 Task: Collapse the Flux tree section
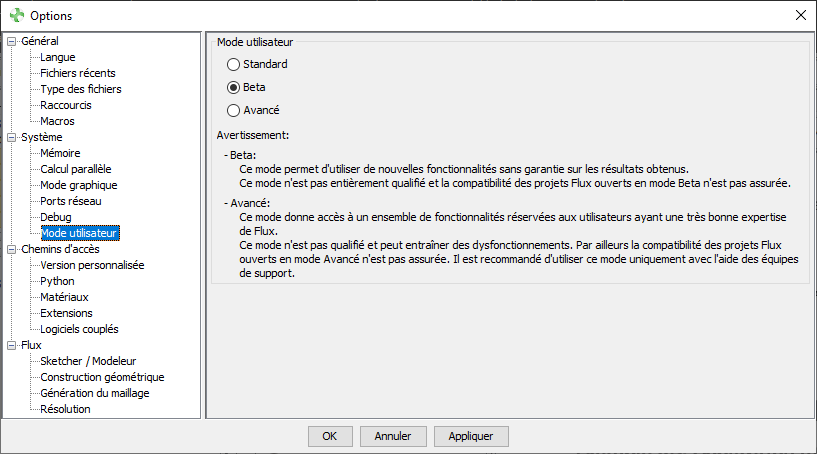(12, 345)
